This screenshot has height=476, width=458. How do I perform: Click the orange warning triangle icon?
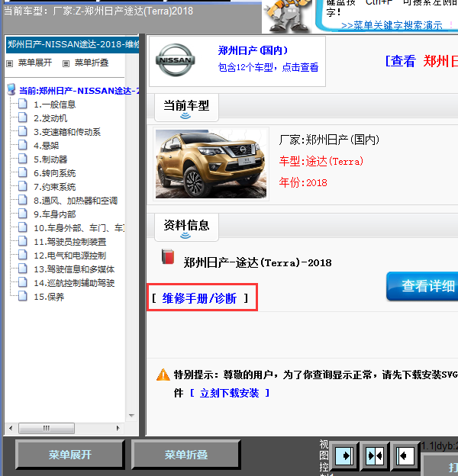163,375
